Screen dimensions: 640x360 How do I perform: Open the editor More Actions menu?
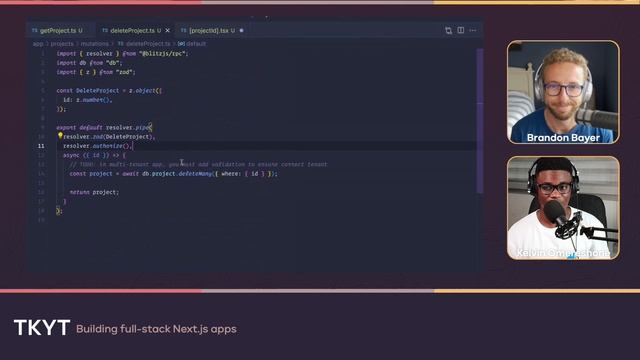tap(473, 30)
